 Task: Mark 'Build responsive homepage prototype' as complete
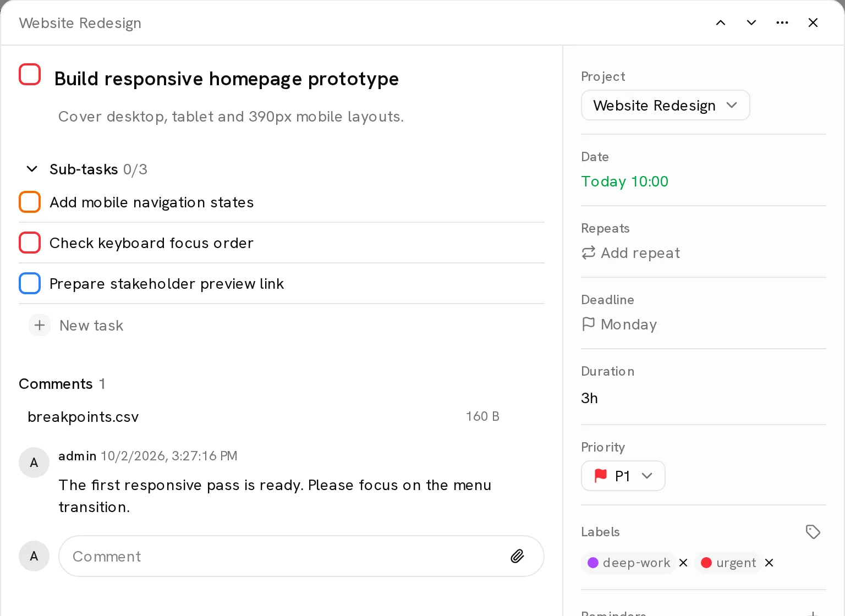pos(30,74)
